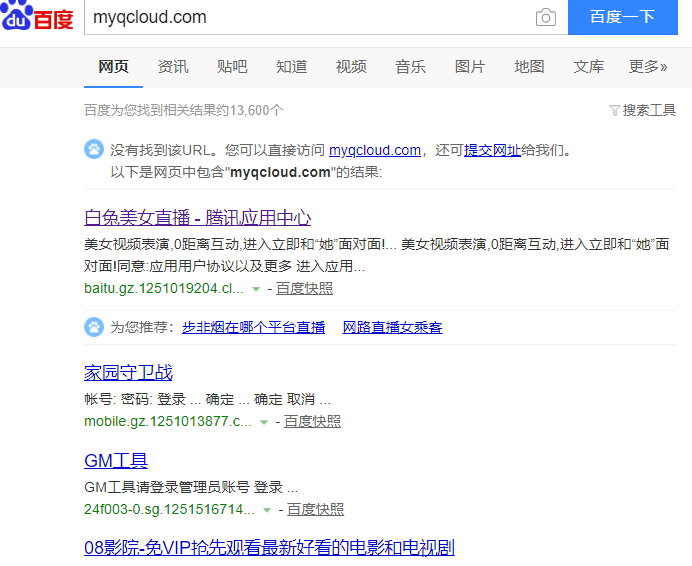Viewport: 692px width, 566px height.
Task: Open the baitu.gz.1251019204 green URL
Action: tap(164, 288)
